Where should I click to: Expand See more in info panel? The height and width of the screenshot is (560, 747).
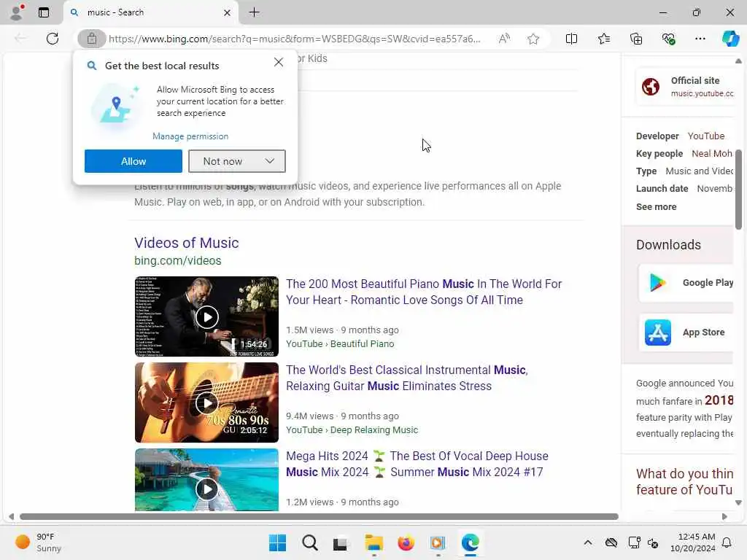[656, 206]
